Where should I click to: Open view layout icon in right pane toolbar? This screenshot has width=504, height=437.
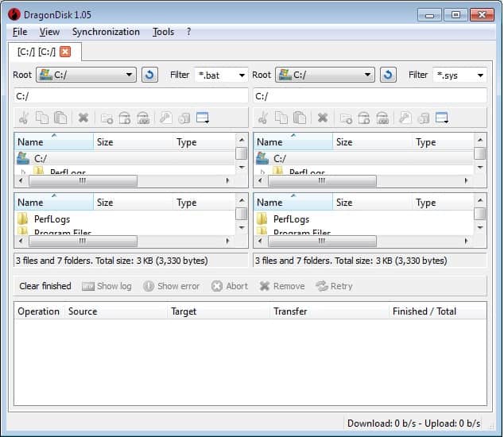click(442, 118)
